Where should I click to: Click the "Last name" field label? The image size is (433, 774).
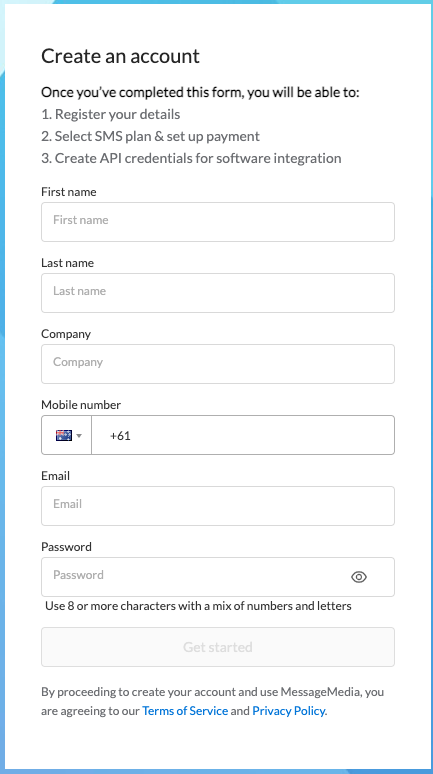tap(67, 263)
